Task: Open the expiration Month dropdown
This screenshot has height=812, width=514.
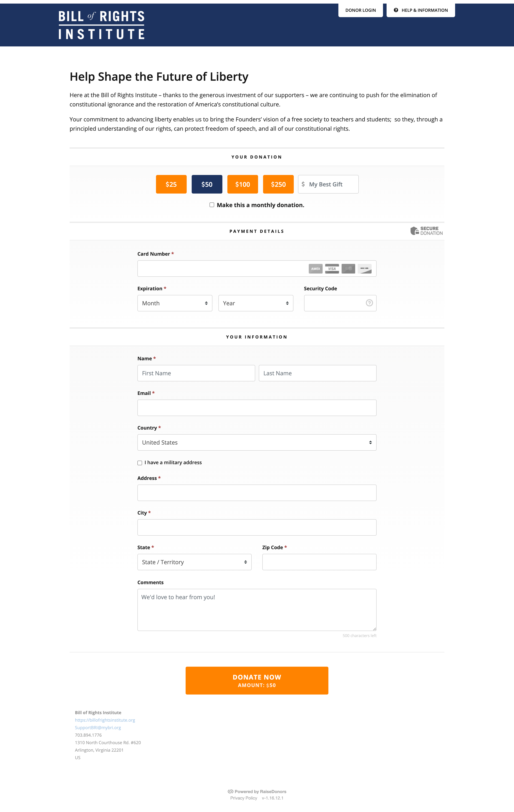Action: click(x=175, y=303)
